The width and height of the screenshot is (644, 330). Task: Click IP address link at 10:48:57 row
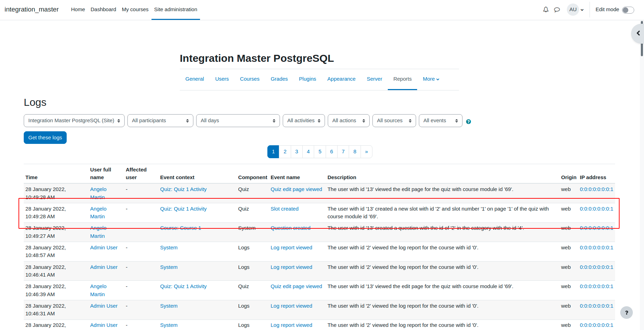tap(597, 248)
